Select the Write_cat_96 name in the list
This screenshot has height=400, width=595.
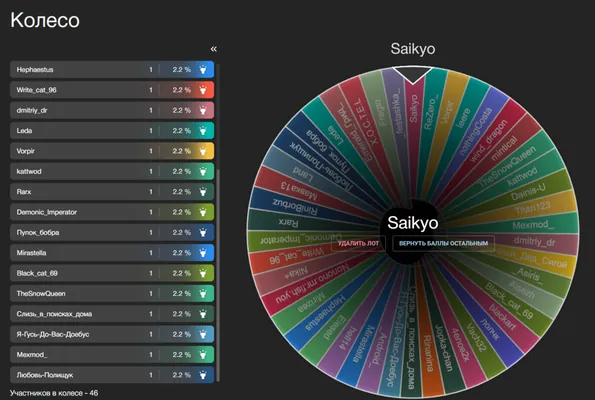(36, 90)
